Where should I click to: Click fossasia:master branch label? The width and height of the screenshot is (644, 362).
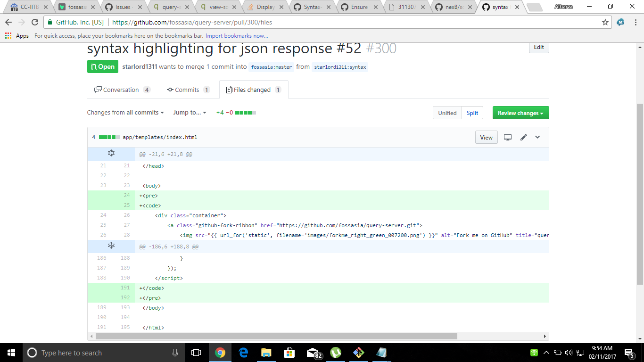tap(272, 67)
